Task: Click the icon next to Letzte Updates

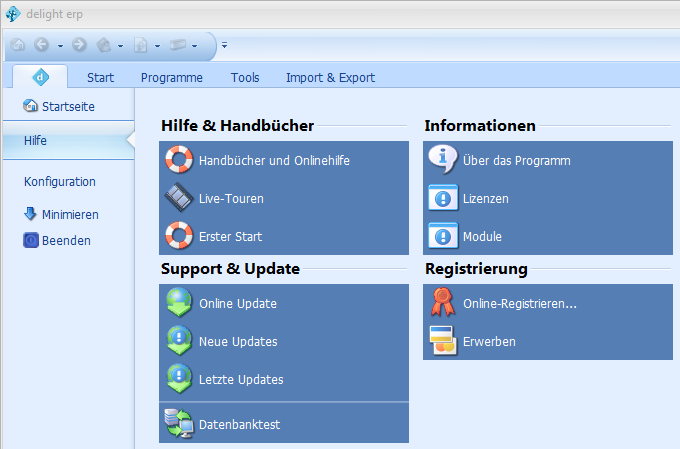Action: 179,379
